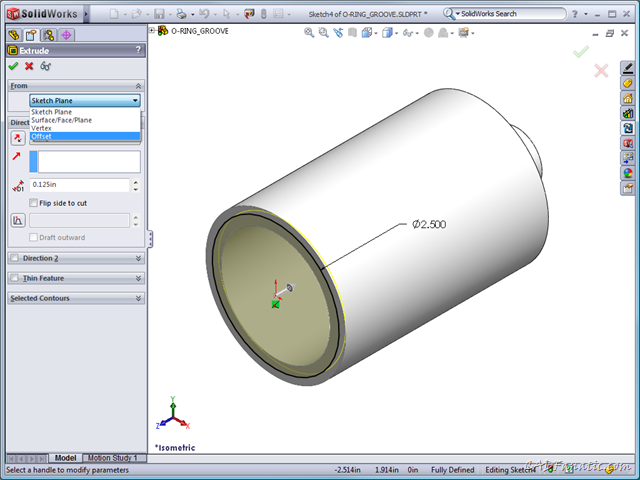Click the Options icon in the top toolbar
This screenshot has width=640, height=480.
tap(278, 14)
